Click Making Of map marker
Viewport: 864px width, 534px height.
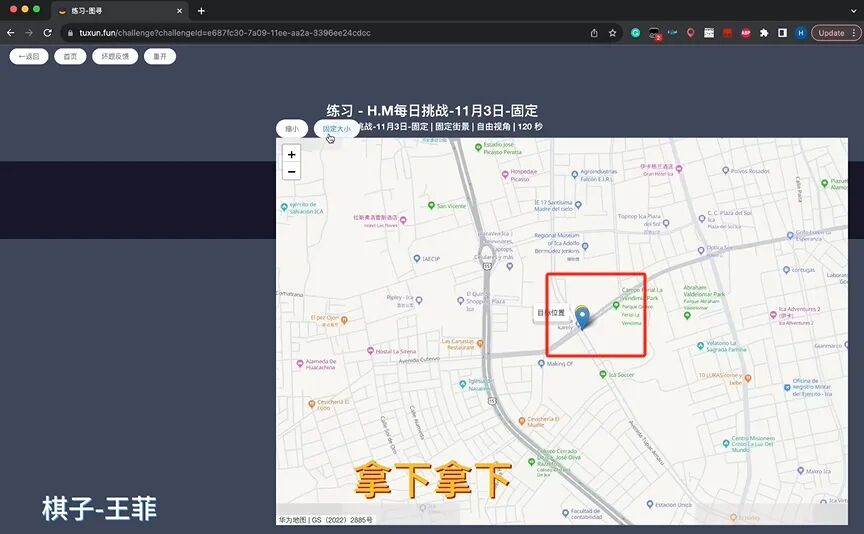[541, 363]
